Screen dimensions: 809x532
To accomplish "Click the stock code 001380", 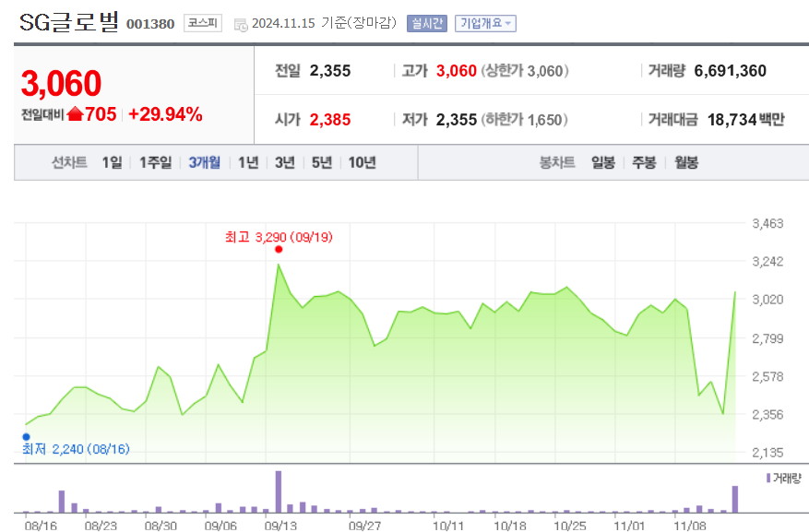I will (x=150, y=24).
